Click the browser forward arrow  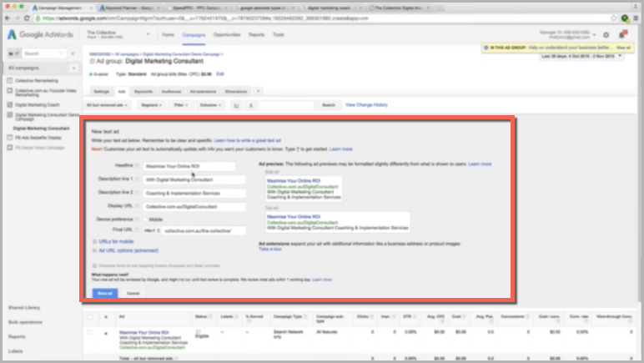click(17, 18)
